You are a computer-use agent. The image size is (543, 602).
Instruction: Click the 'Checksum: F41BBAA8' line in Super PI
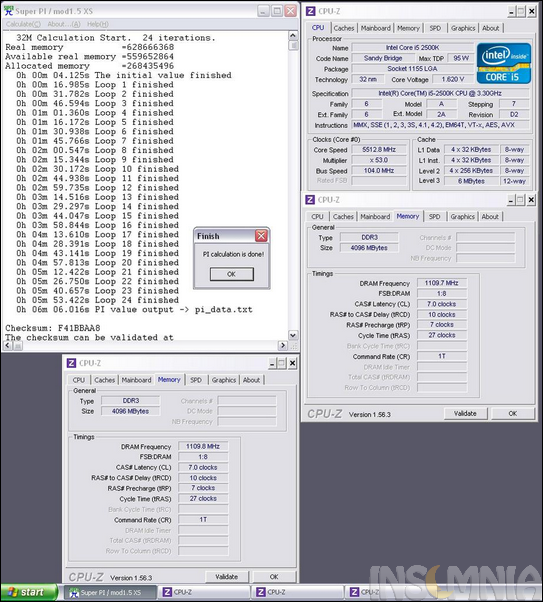pos(53,328)
